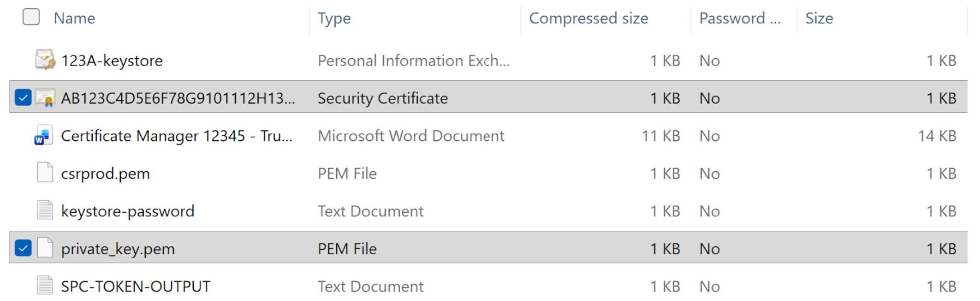Sort by the Size column header
The height and width of the screenshot is (301, 980).
pyautogui.click(x=819, y=18)
